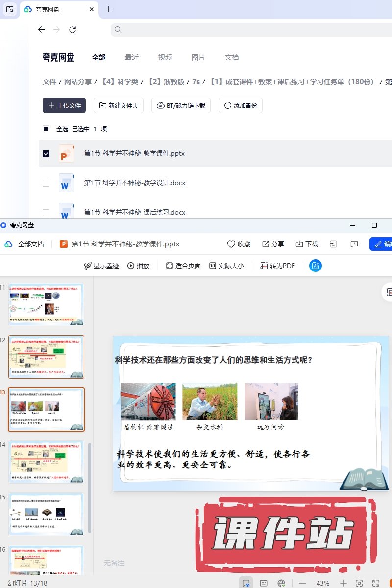Switch to the 视频 tab

click(165, 57)
